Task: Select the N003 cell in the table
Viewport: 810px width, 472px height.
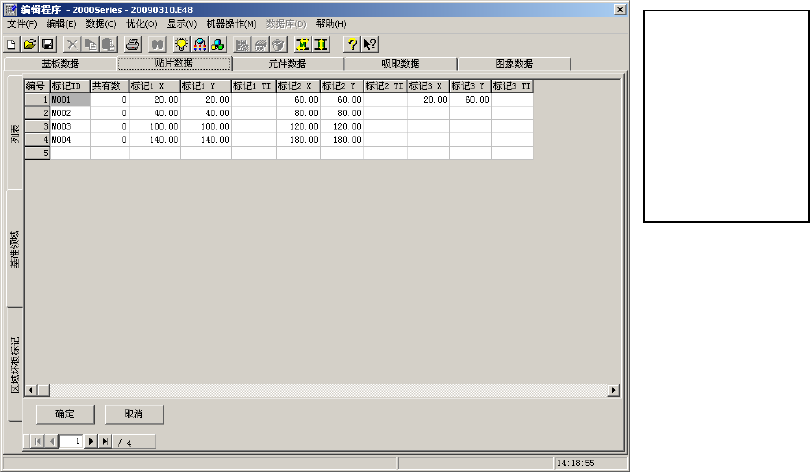Action: tap(69, 127)
